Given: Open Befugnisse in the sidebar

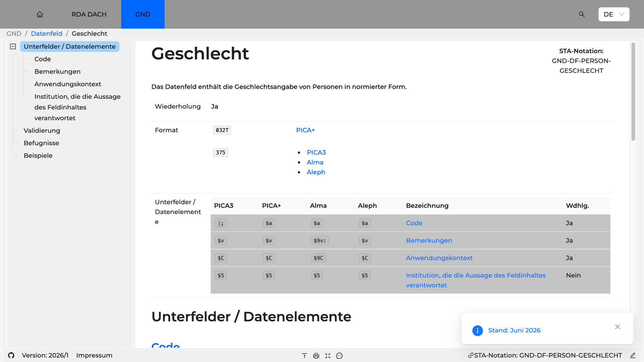Looking at the screenshot, I should pyautogui.click(x=41, y=143).
